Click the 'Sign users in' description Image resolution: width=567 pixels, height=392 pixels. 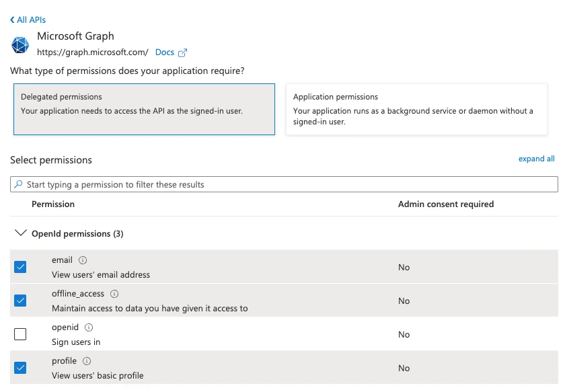click(76, 342)
